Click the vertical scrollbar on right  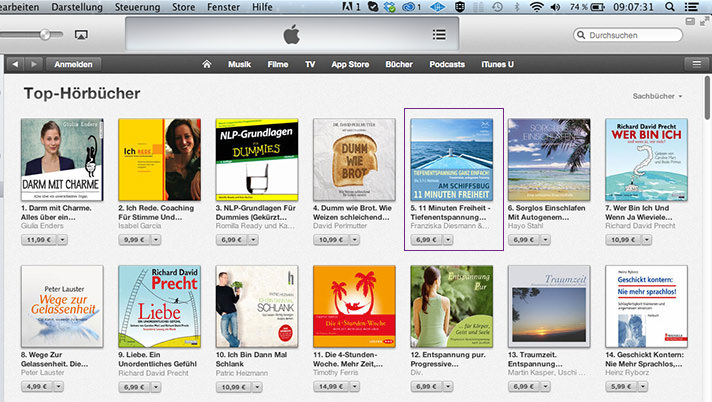[x=707, y=98]
